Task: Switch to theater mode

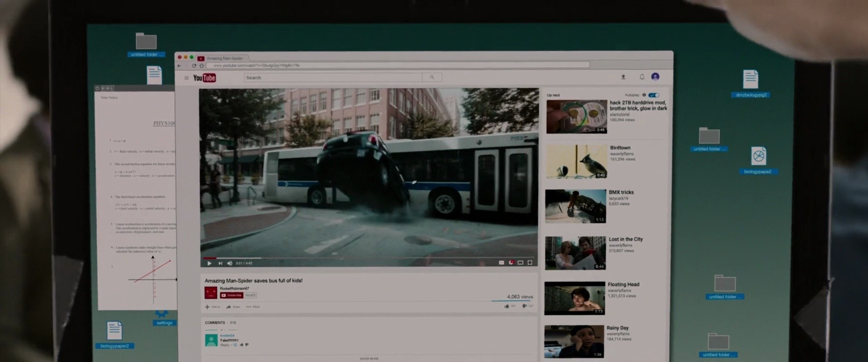Action: tap(520, 262)
